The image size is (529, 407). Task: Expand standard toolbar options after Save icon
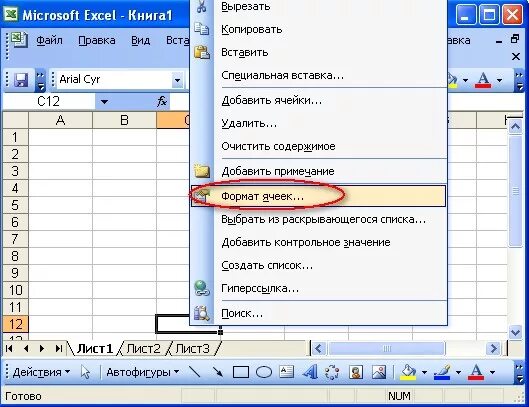(x=40, y=80)
